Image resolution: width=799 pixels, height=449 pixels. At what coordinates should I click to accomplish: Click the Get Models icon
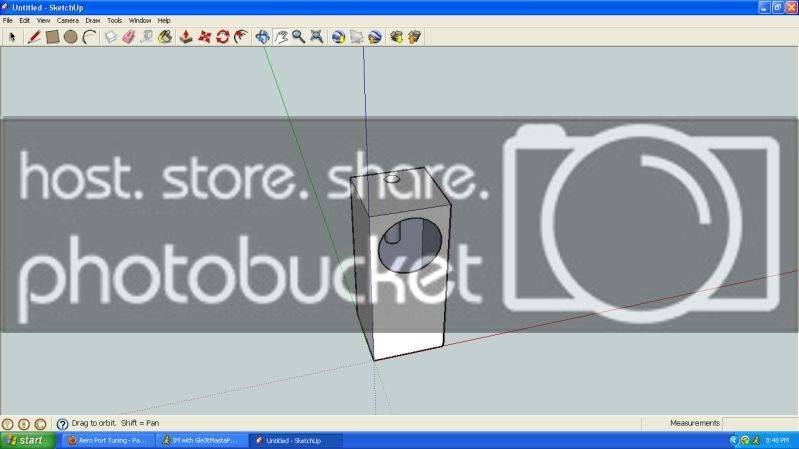[x=396, y=37]
